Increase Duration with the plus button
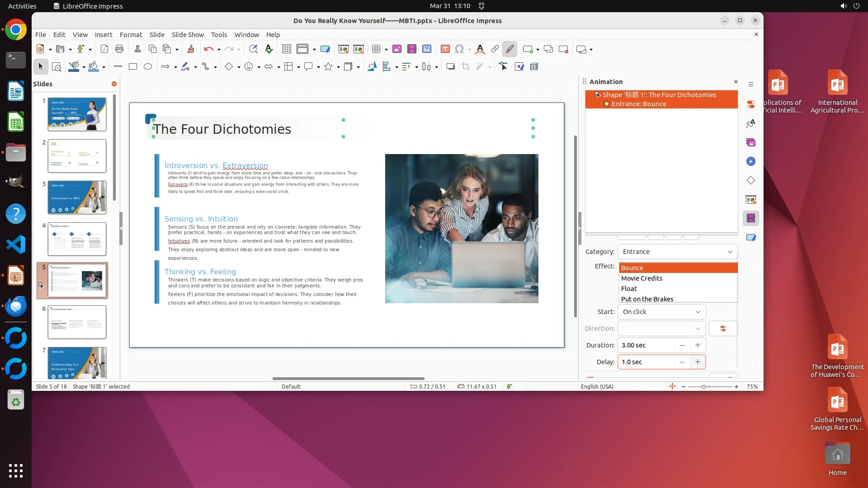Viewport: 868px width, 488px height. (698, 345)
